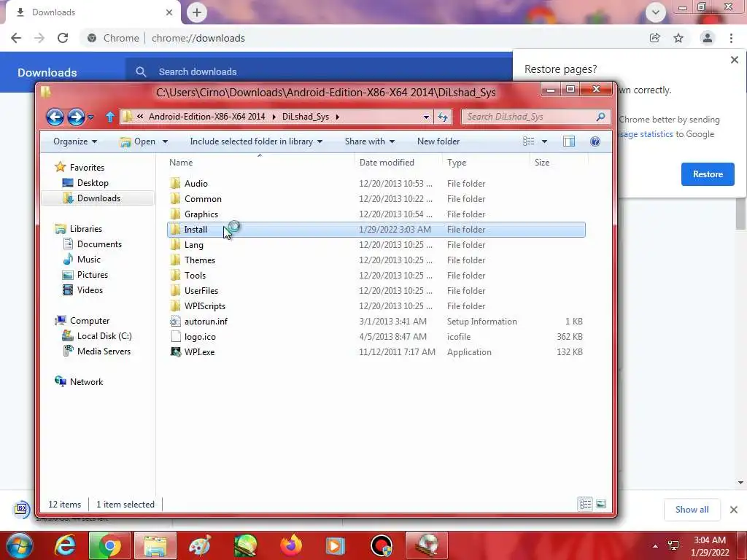Screen dimensions: 747x560
Task: Expand the view options dropdown arrow
Action: pyautogui.click(x=544, y=141)
